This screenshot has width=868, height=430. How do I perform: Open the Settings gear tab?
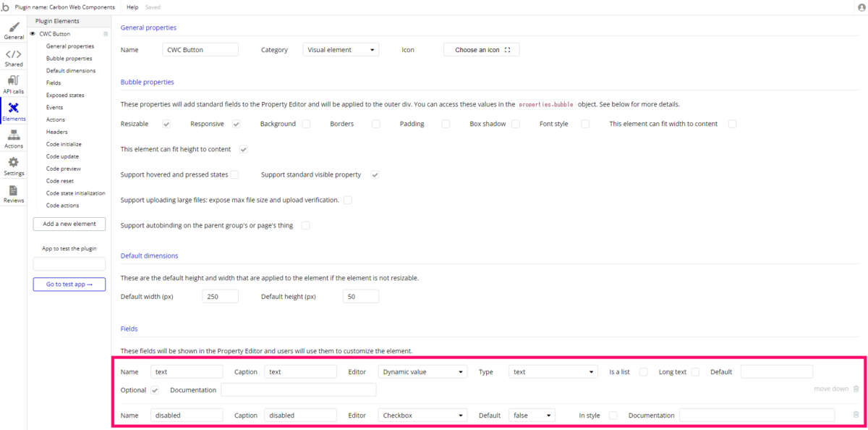coord(14,166)
